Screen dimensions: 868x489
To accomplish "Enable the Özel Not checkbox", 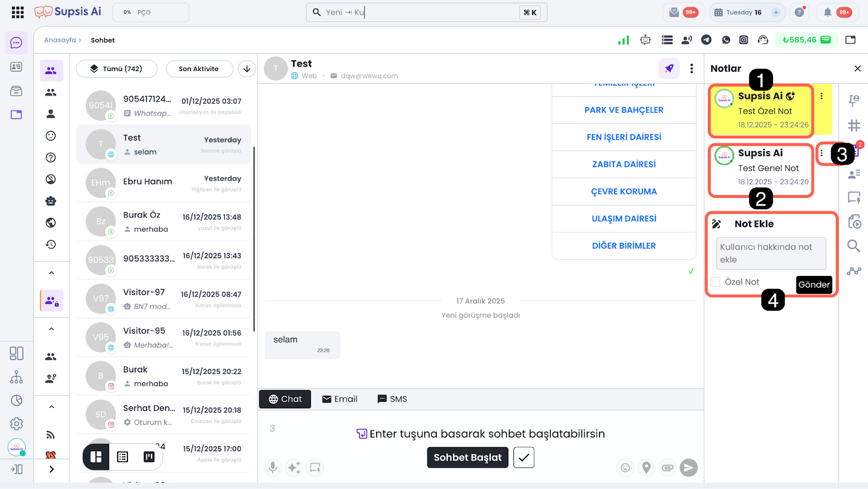I will [x=716, y=282].
